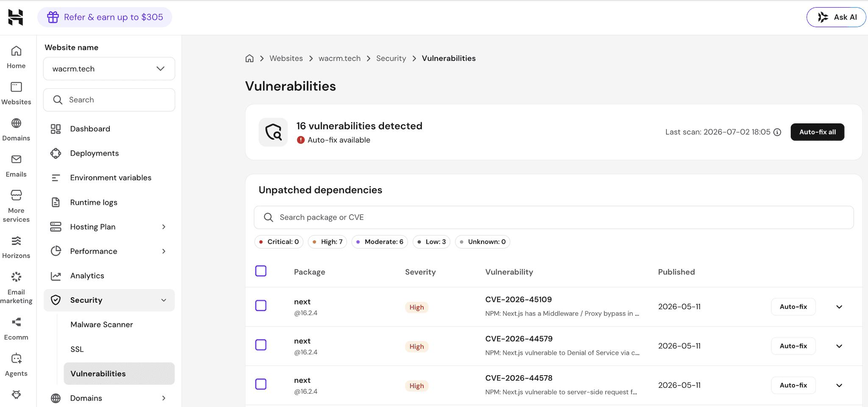This screenshot has width=868, height=407.
Task: Go to Websites breadcrumb link
Action: click(x=286, y=58)
